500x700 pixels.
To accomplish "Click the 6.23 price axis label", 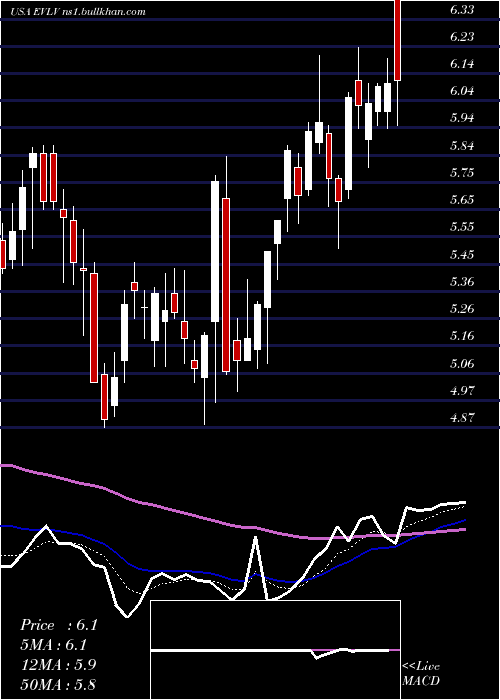I will click(x=462, y=37).
